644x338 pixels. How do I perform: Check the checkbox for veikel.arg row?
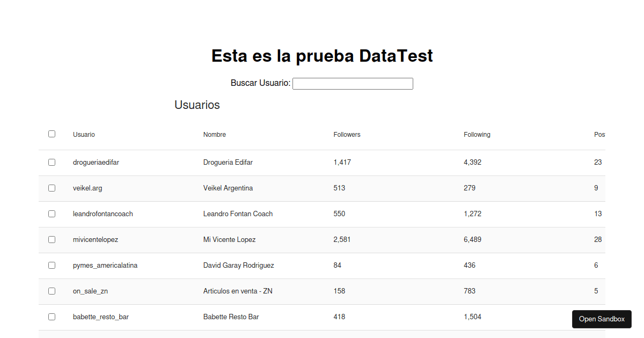click(x=52, y=188)
